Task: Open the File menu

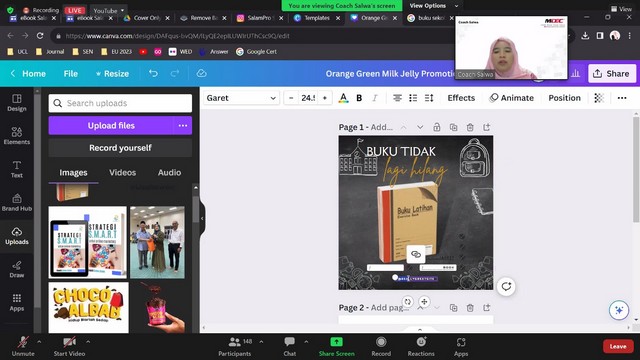Action: 71,73
